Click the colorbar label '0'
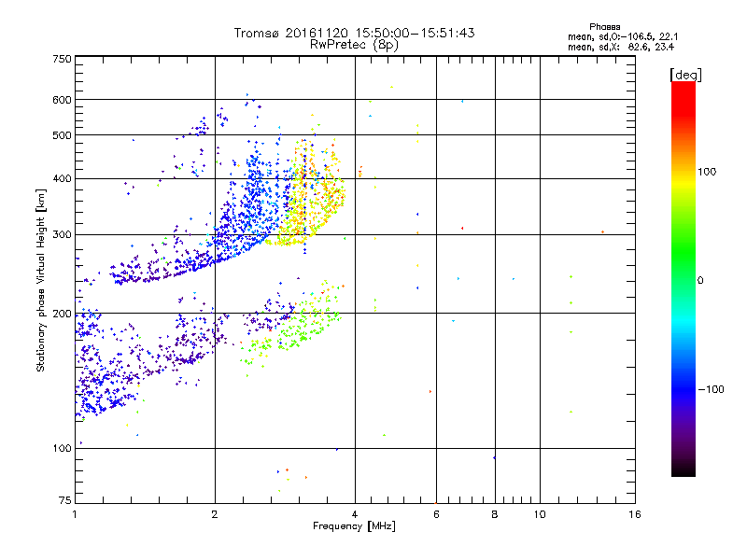Viewport: 747px width, 560px height. coord(700,281)
